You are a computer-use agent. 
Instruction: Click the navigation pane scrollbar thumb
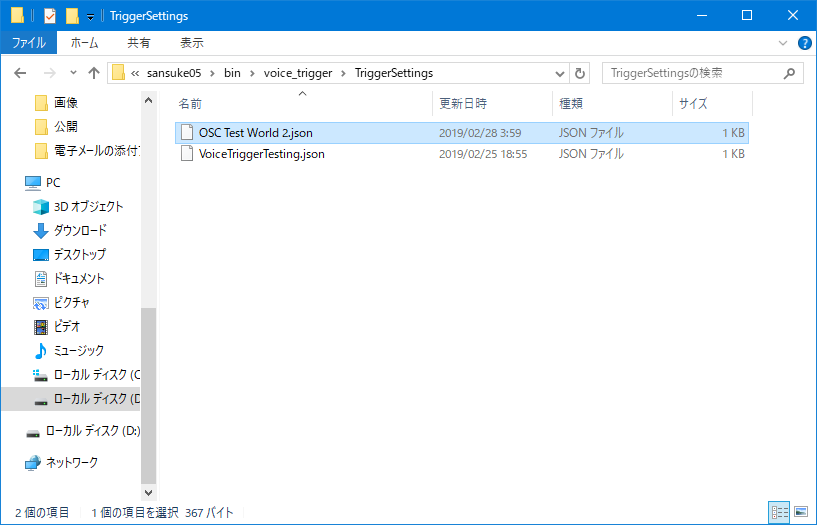(x=148, y=396)
